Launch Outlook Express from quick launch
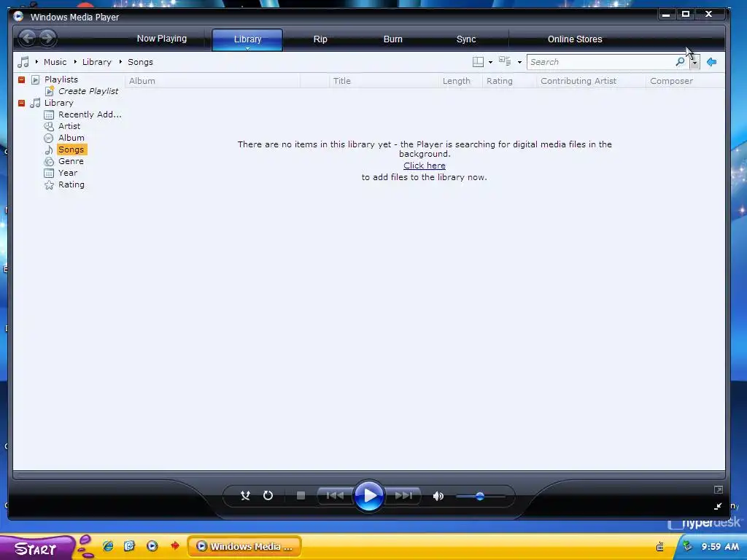 click(129, 546)
